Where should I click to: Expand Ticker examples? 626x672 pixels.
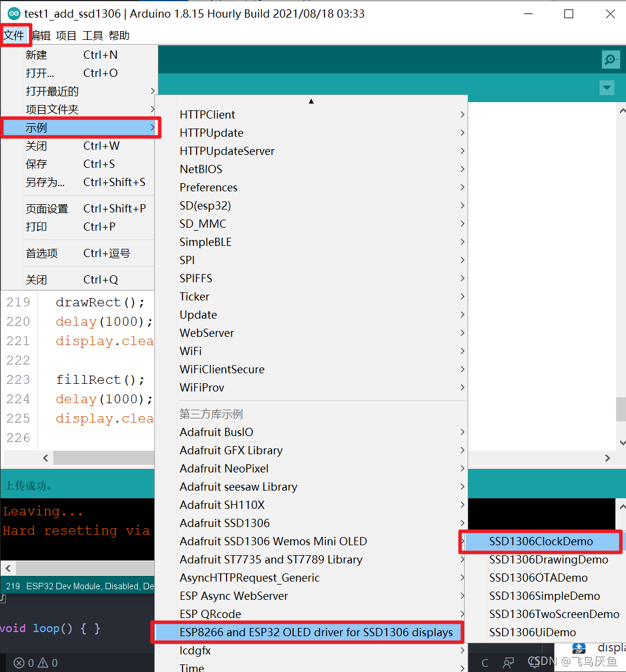(x=311, y=296)
